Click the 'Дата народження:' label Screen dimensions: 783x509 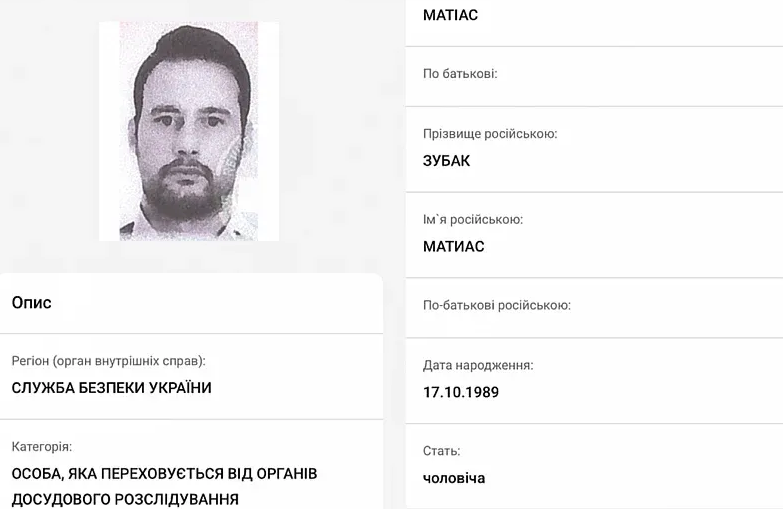click(478, 366)
